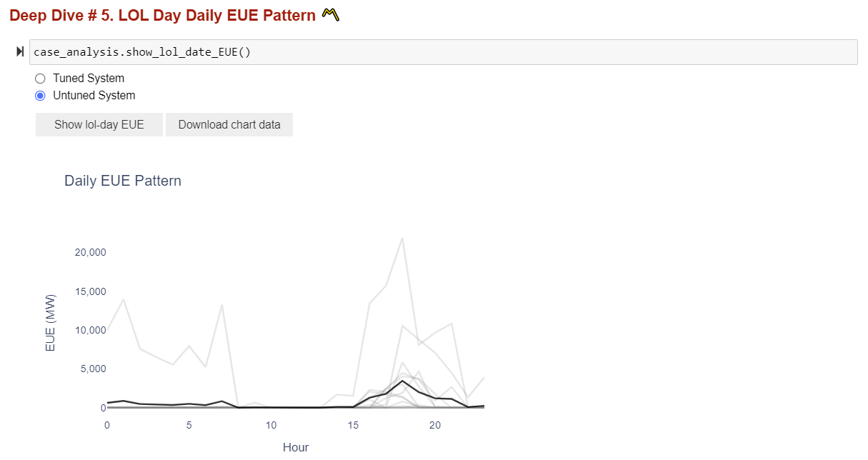Click the Deep Dive # 5 heading text
The image size is (868, 460).
(163, 15)
